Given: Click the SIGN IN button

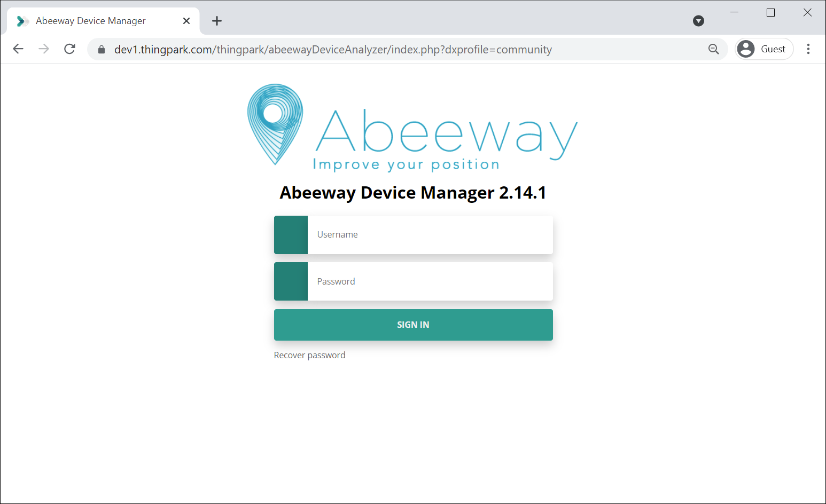Looking at the screenshot, I should (414, 325).
